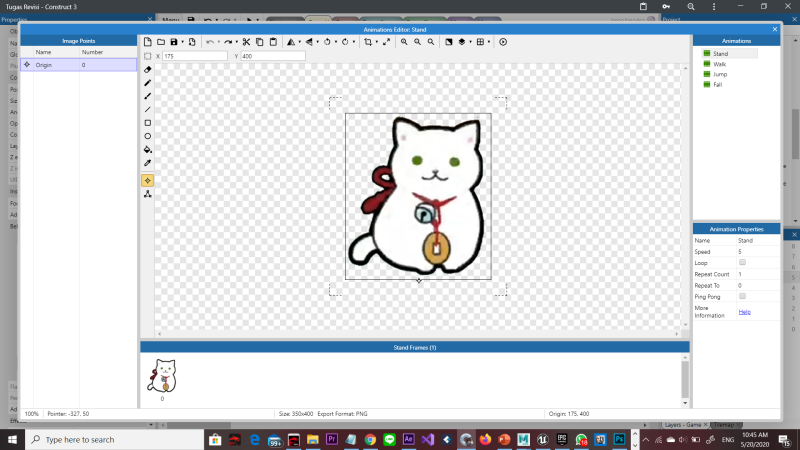The image size is (800, 450).
Task: Toggle the Ping Pong checkbox
Action: tap(742, 296)
